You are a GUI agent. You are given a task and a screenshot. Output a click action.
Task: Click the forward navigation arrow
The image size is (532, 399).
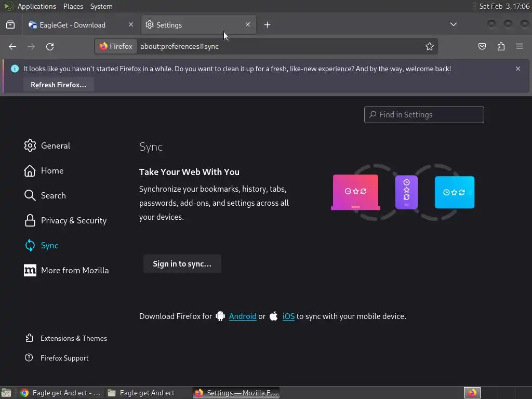tap(31, 46)
